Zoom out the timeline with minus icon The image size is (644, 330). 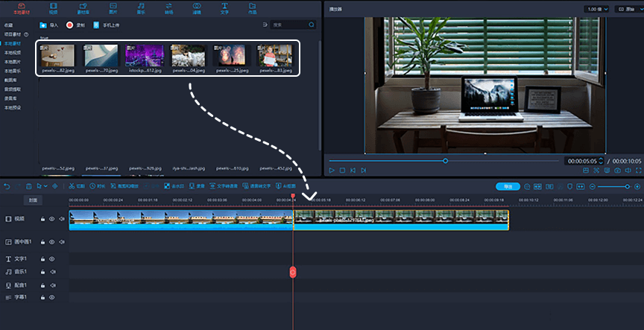tap(593, 187)
